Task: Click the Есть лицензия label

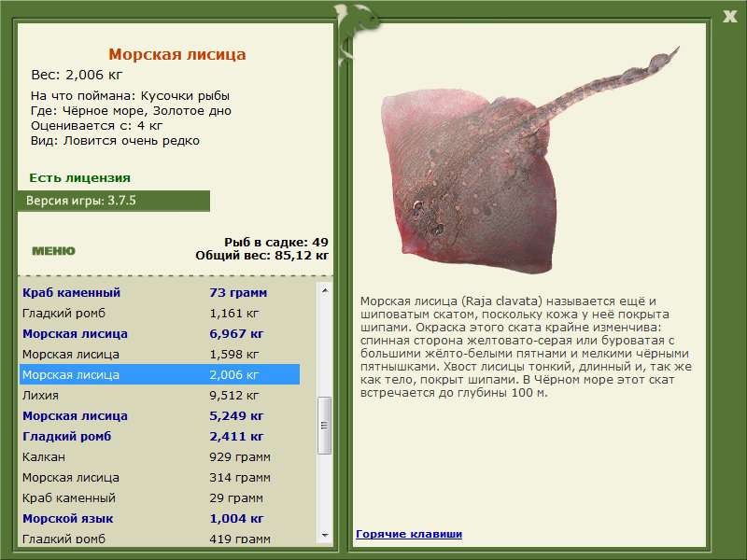Action: coord(79,177)
